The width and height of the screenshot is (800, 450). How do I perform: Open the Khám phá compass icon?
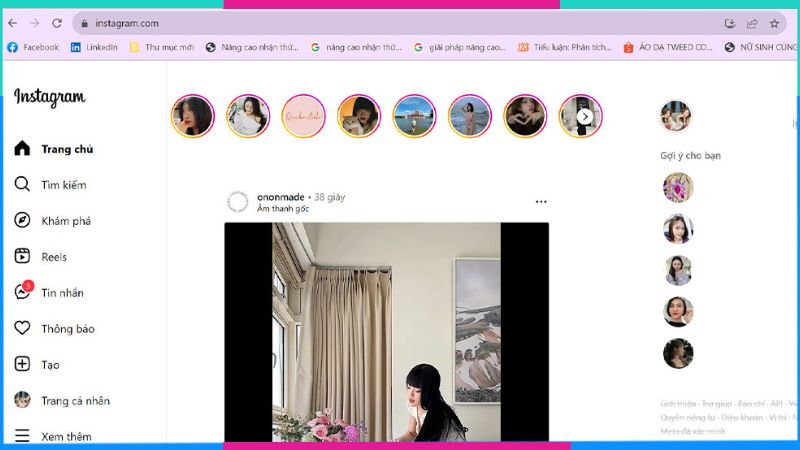(x=22, y=221)
